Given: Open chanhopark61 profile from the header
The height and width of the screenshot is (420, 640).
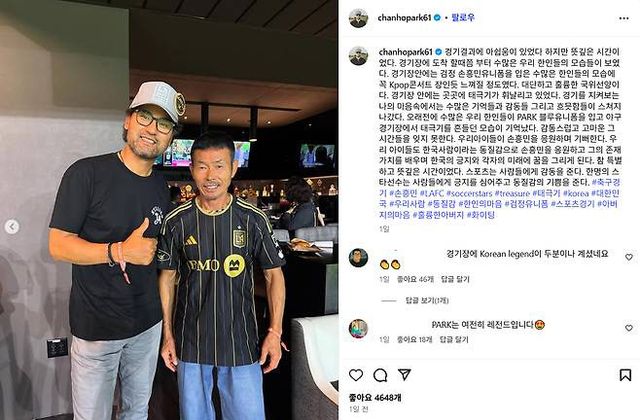Looking at the screenshot, I should [x=404, y=18].
